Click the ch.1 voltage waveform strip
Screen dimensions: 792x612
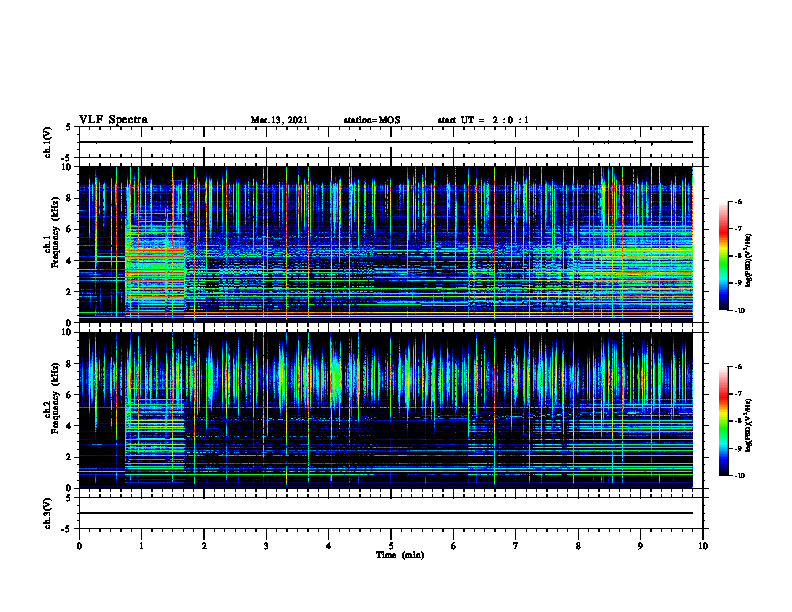pos(391,142)
